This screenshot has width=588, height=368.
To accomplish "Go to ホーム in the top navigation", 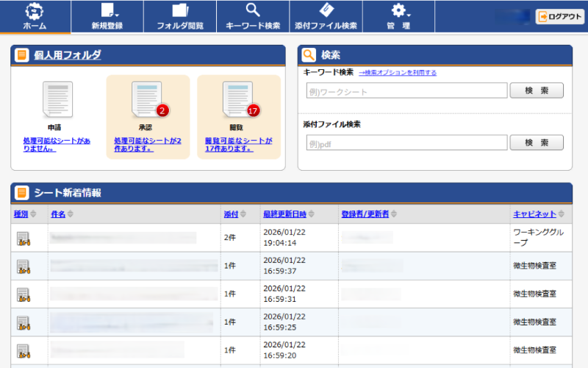I will (35, 17).
